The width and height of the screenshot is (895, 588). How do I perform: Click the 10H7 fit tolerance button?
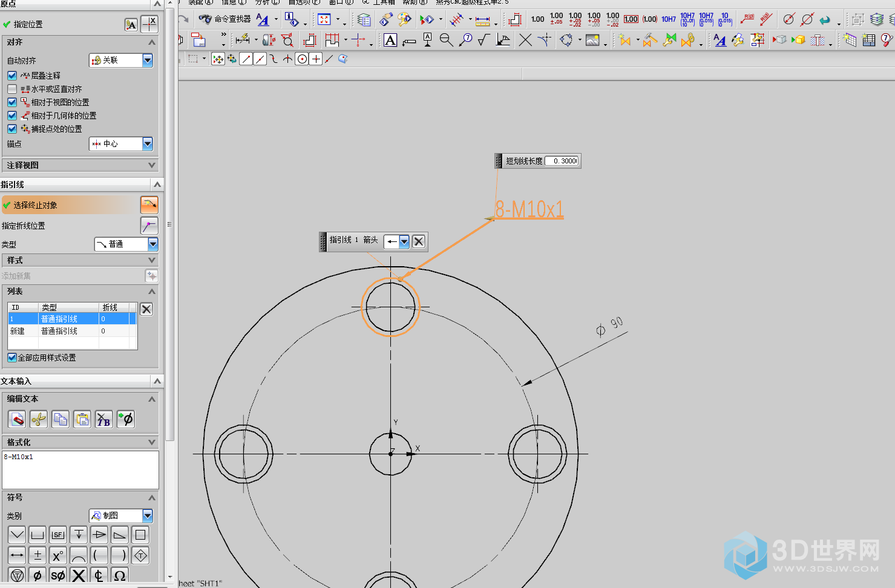(x=669, y=19)
